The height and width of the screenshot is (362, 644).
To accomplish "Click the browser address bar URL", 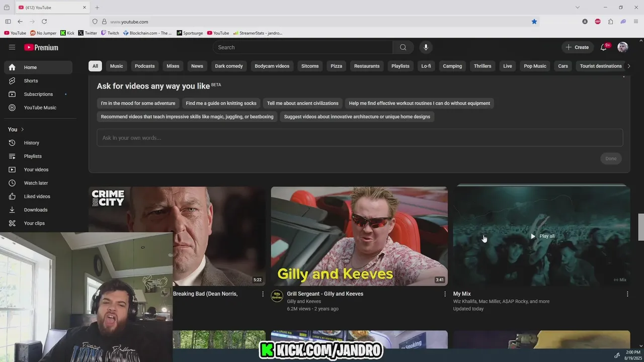I will click(129, 22).
